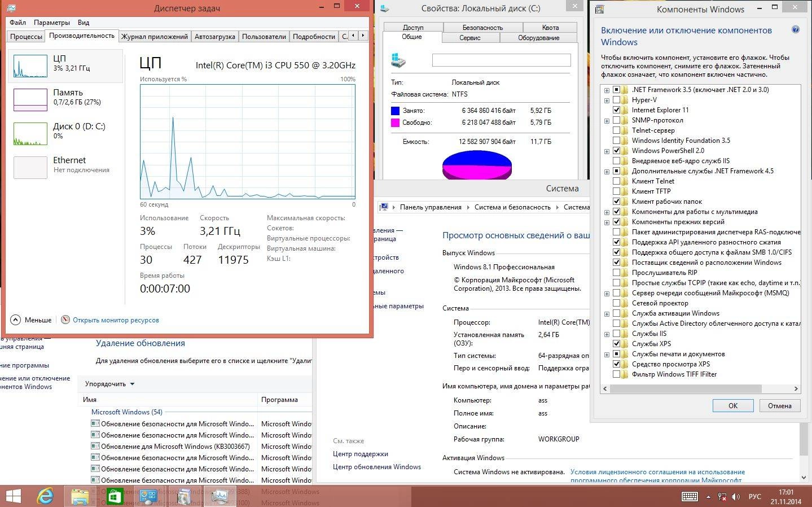Expand the SNMP-протокол tree node
The height and width of the screenshot is (507, 812).
click(607, 120)
